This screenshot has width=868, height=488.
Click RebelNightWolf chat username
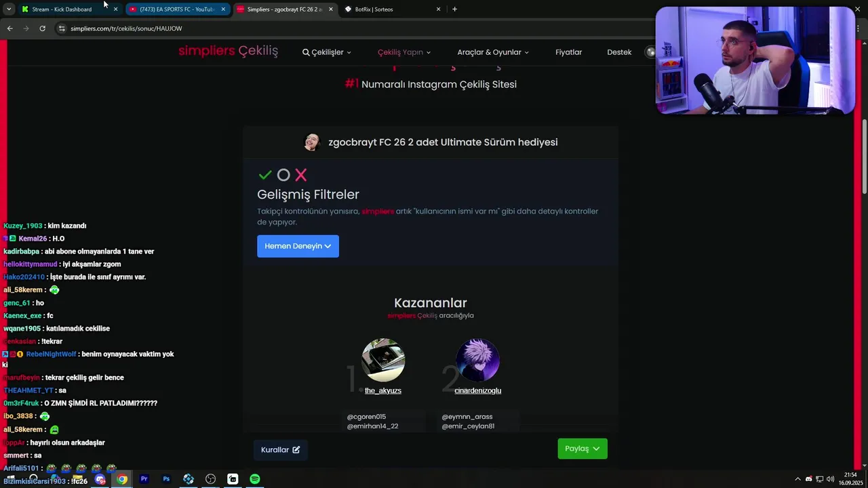coord(51,354)
